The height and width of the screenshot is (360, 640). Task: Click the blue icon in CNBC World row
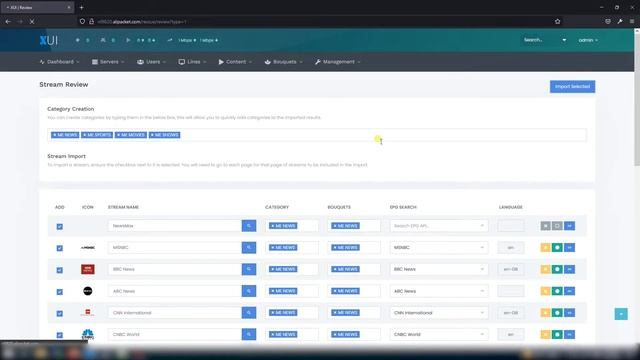pyautogui.click(x=569, y=334)
